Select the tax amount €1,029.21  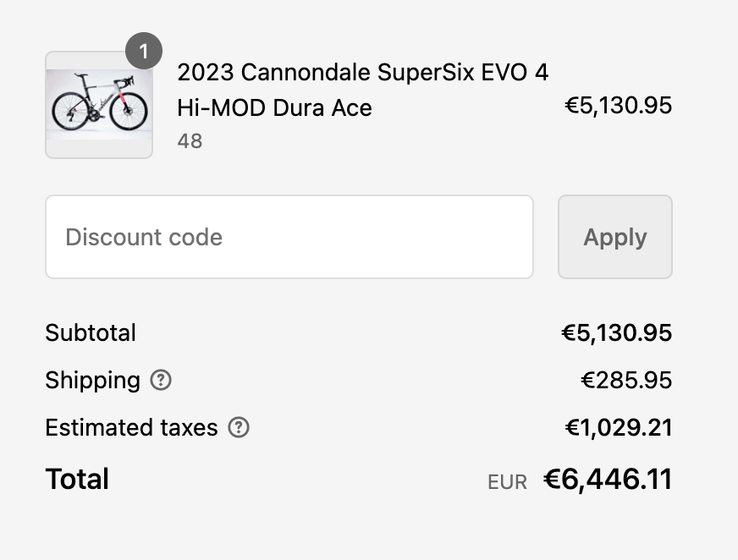(x=618, y=428)
